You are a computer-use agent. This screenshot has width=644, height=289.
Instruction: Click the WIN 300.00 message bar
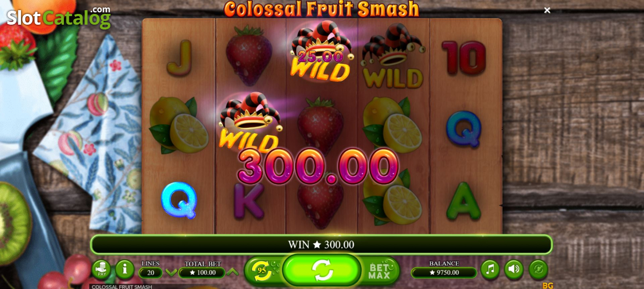tap(321, 244)
